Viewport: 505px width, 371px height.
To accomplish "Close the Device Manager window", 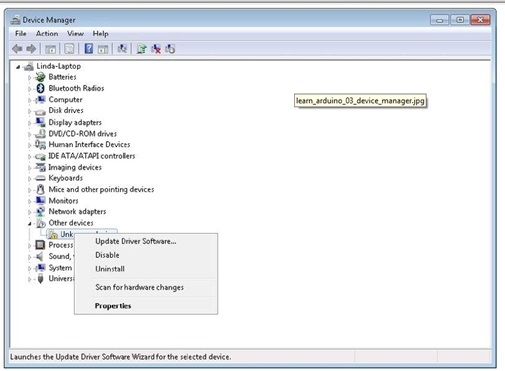I will tap(480, 20).
